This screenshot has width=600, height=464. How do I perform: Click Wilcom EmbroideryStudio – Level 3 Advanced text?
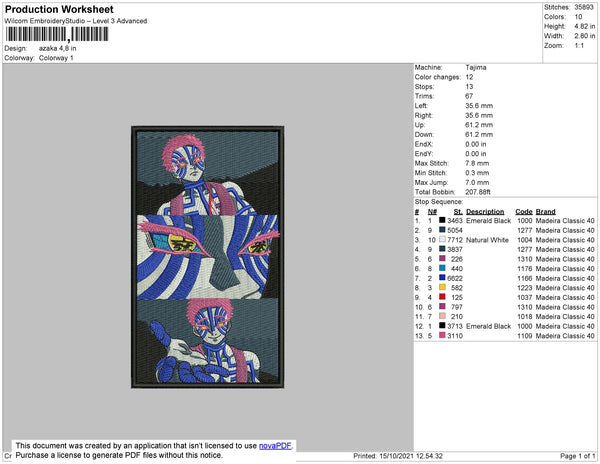(76, 21)
